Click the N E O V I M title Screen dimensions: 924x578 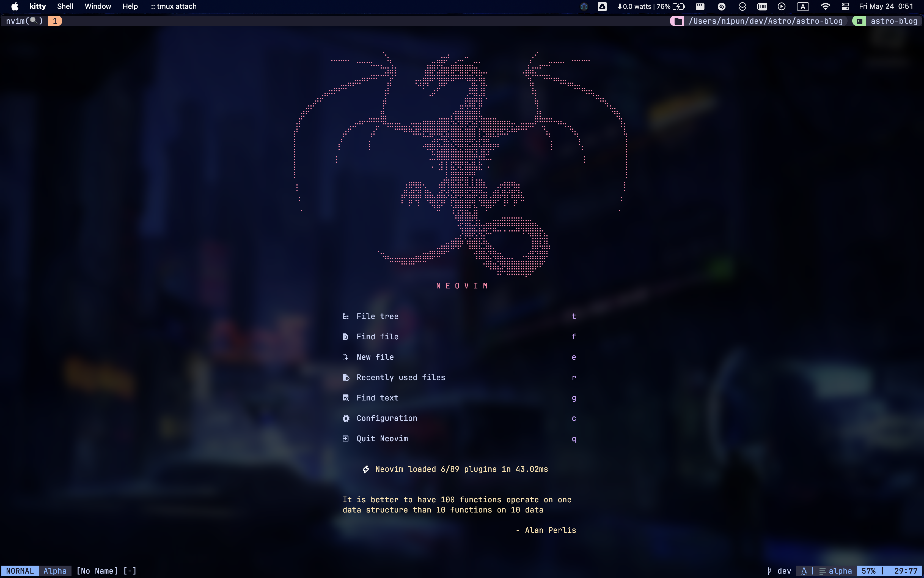pyautogui.click(x=462, y=286)
